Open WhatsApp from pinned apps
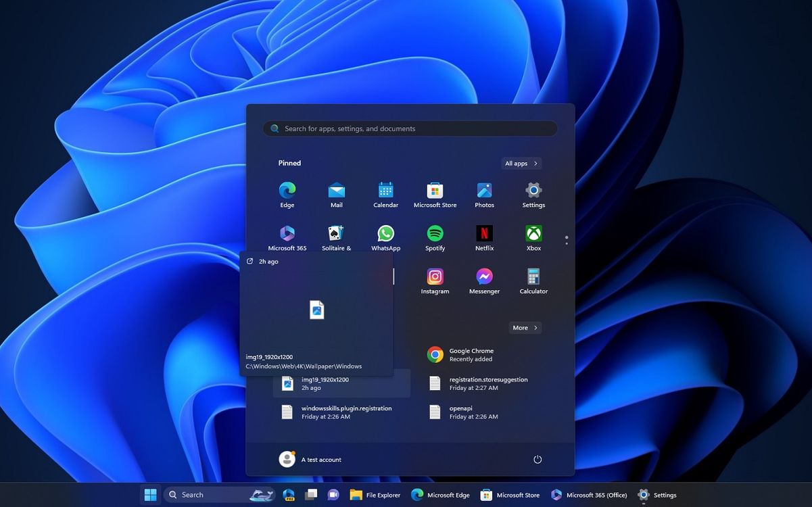The height and width of the screenshot is (507, 812). pos(385,235)
